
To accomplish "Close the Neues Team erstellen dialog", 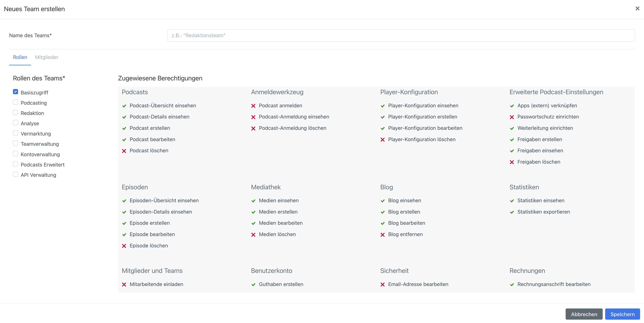I will (x=637, y=8).
